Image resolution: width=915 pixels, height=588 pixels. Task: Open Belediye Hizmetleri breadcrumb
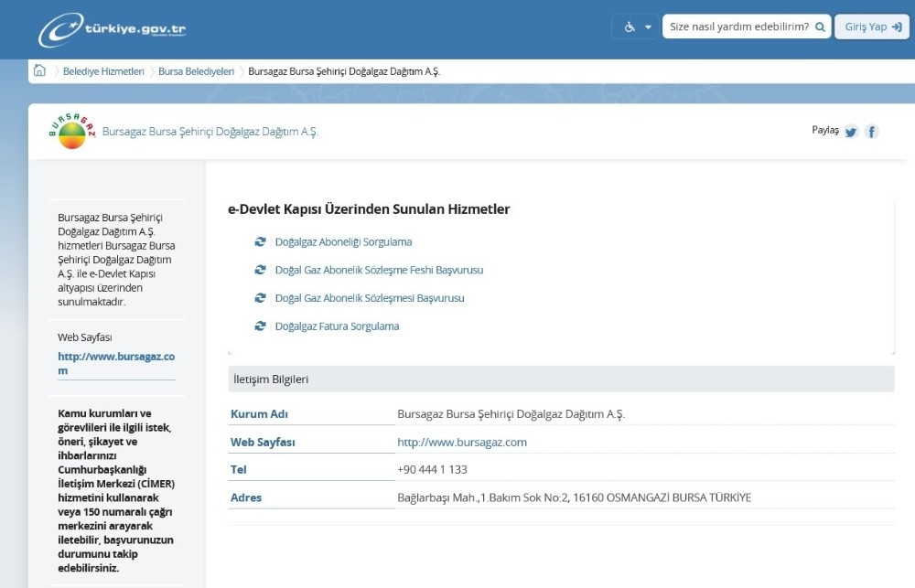pos(103,71)
